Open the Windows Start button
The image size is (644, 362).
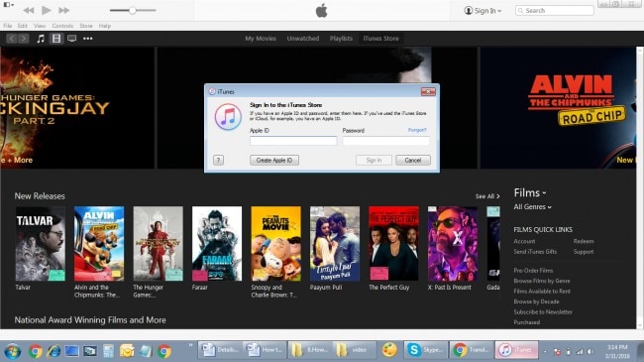[12, 351]
